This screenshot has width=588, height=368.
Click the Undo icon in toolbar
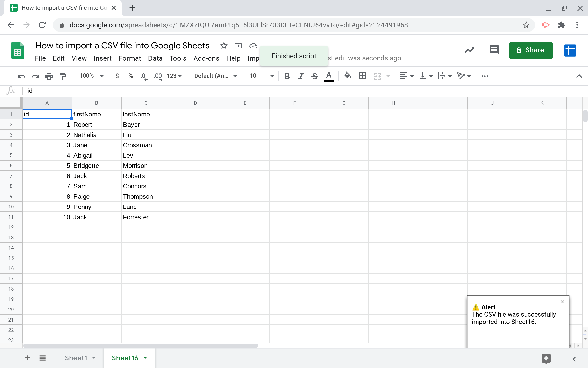[x=21, y=76]
